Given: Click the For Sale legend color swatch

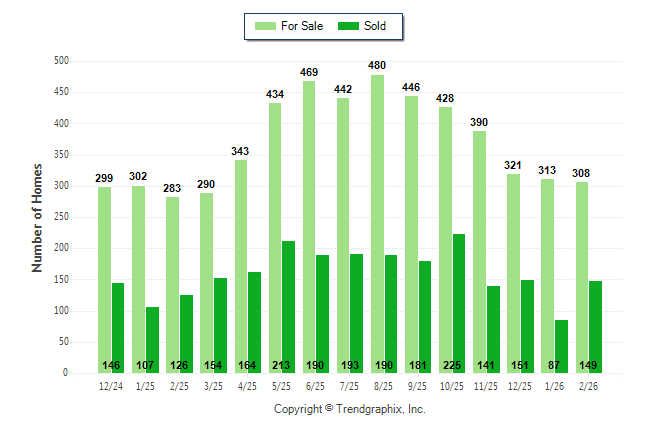Looking at the screenshot, I should tap(267, 26).
